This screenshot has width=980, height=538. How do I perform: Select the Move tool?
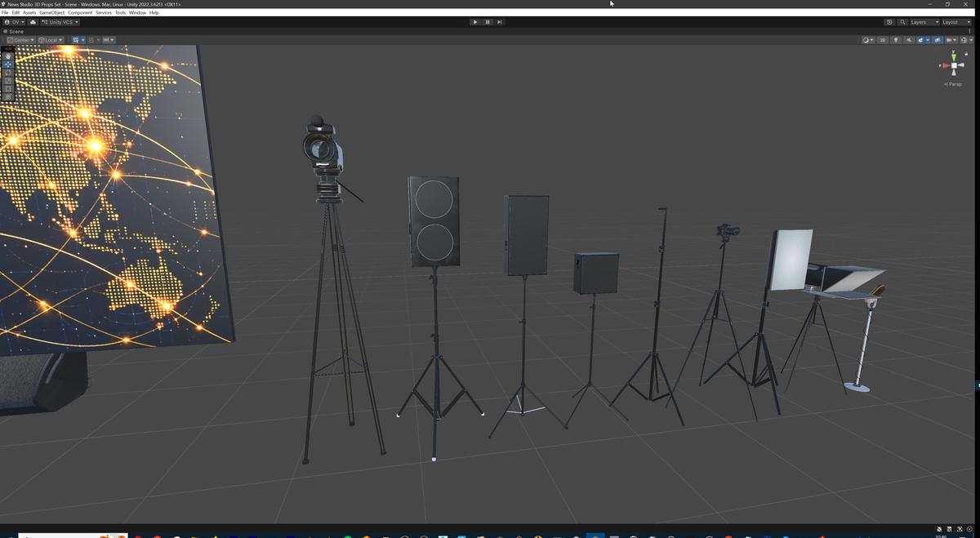point(8,64)
